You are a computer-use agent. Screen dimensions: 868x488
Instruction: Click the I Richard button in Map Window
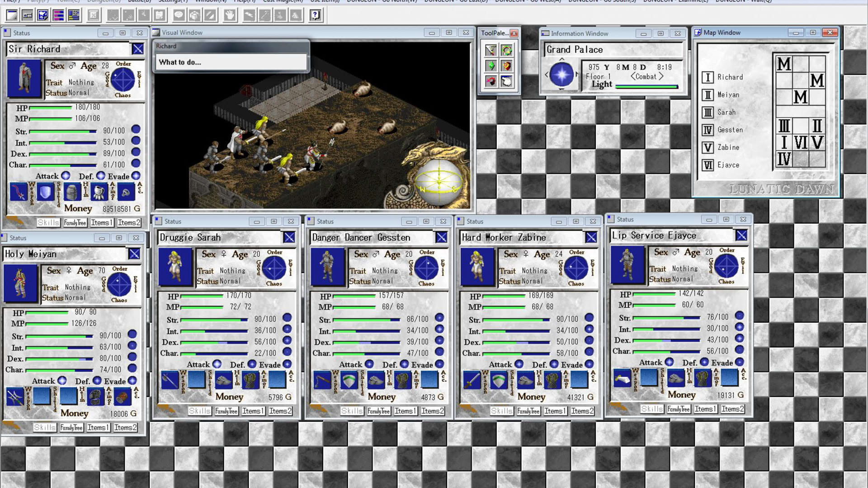(708, 77)
